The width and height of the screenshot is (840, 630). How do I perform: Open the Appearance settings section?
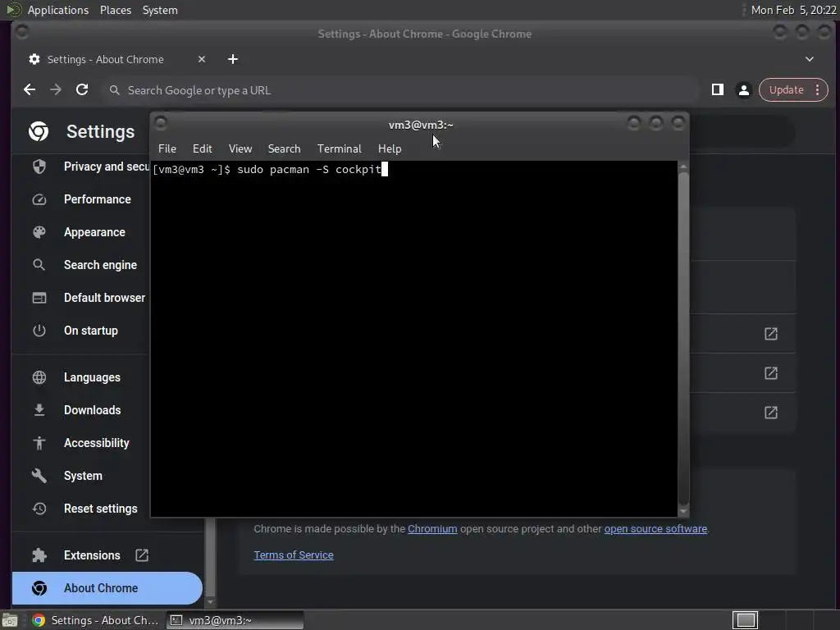[94, 232]
